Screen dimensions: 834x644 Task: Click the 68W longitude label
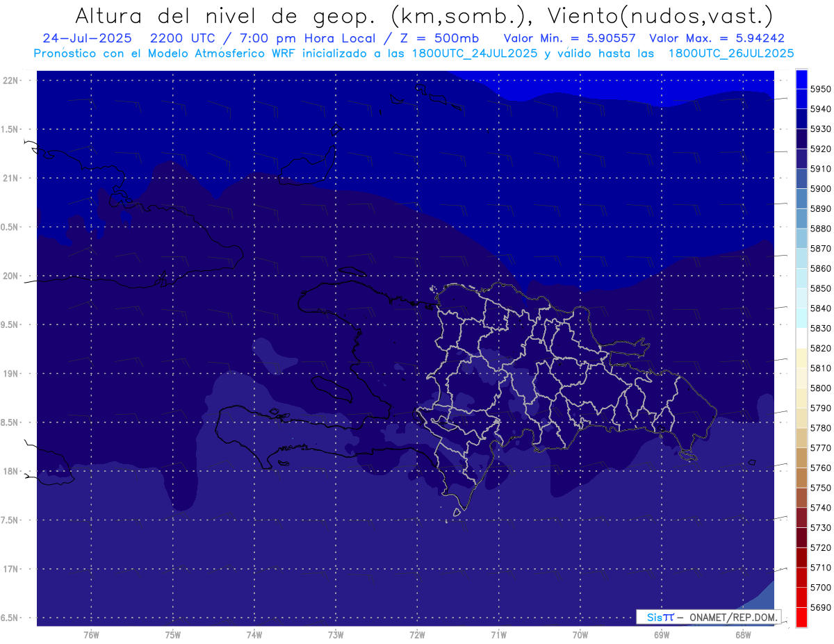pyautogui.click(x=743, y=635)
